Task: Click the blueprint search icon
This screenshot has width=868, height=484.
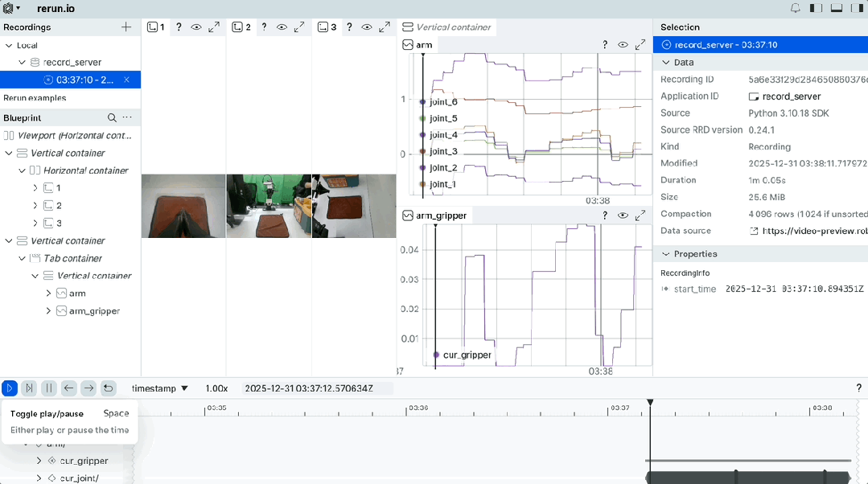Action: click(112, 118)
